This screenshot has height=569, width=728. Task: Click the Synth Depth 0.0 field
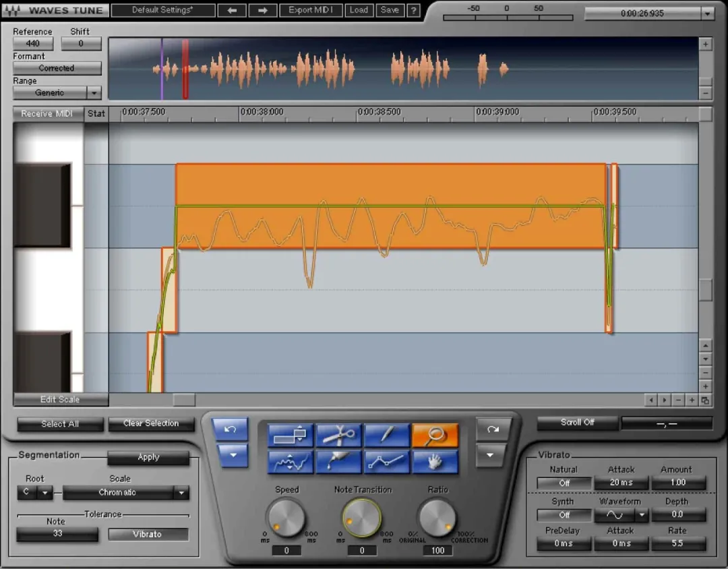[678, 514]
